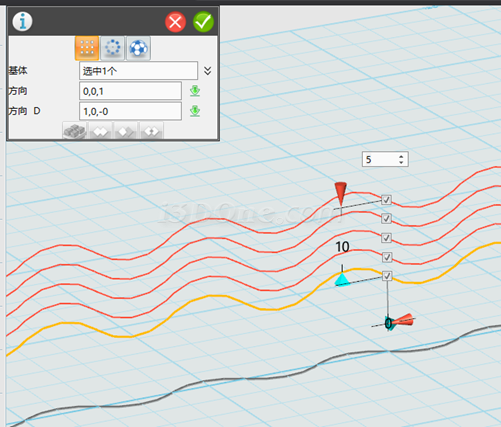Click the gray stacked blocks option icon
501x427 pixels.
75,131
